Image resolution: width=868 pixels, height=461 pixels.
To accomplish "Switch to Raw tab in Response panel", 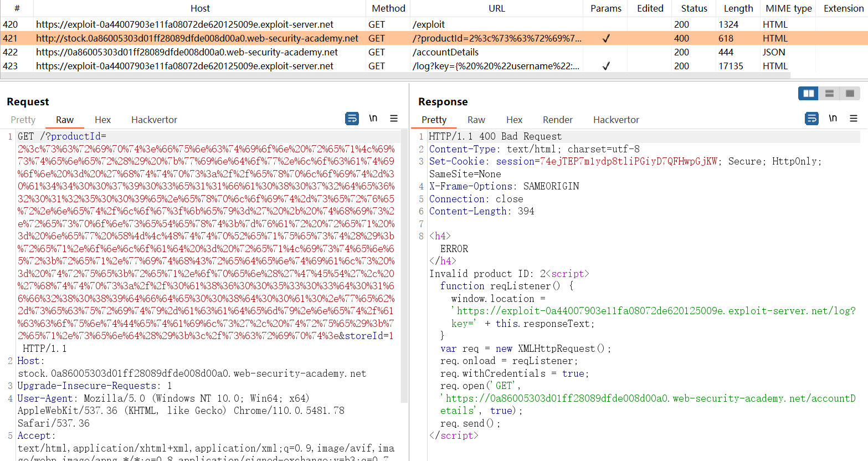I will pos(476,120).
